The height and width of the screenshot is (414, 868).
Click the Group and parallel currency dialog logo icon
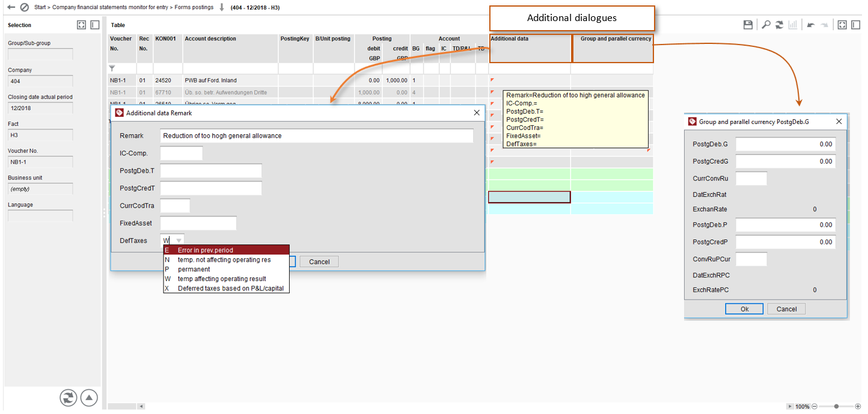[x=692, y=122]
